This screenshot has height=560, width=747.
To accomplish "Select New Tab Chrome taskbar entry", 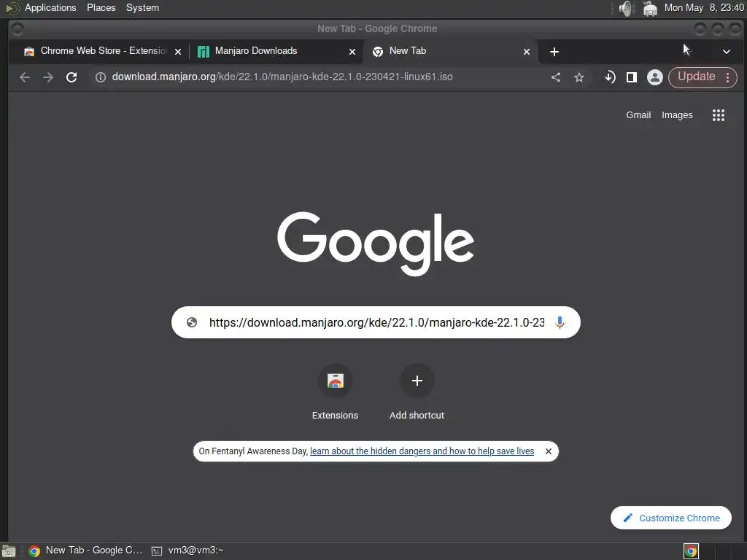I will (x=85, y=551).
